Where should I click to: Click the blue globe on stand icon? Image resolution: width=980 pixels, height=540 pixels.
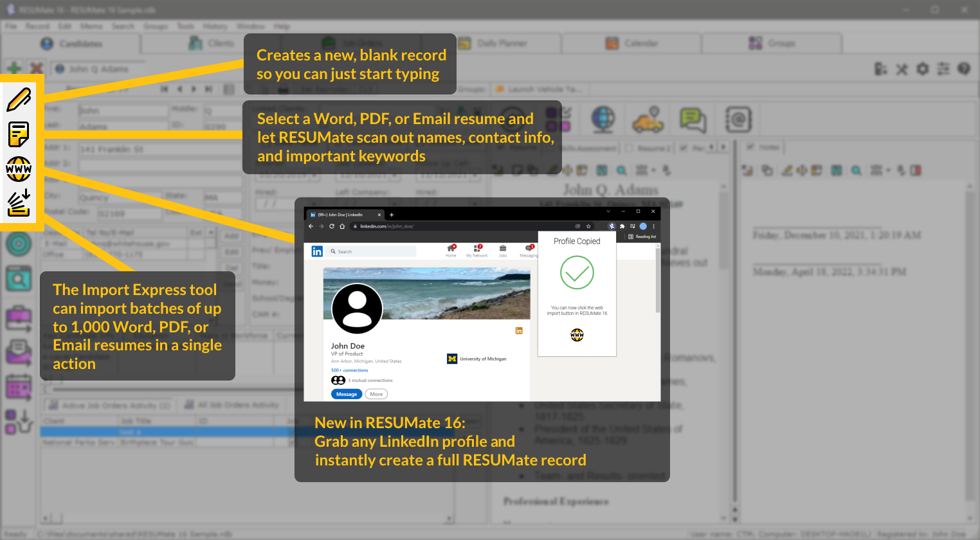(603, 120)
